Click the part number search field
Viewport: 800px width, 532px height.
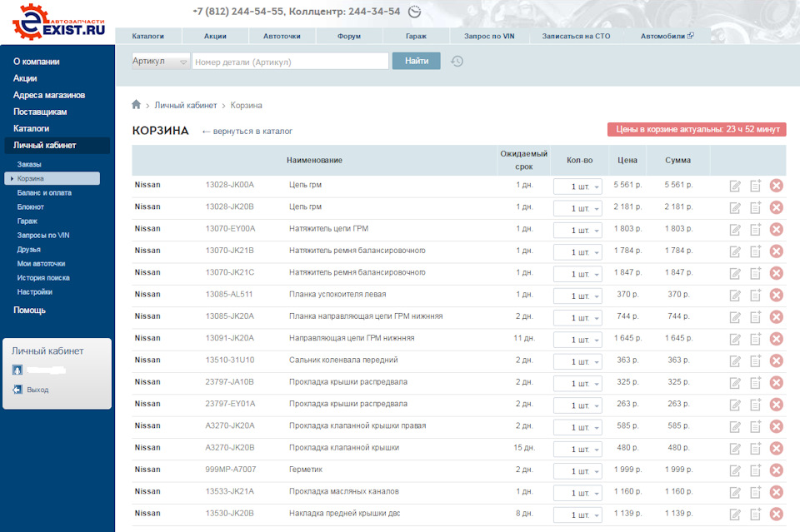pos(290,62)
